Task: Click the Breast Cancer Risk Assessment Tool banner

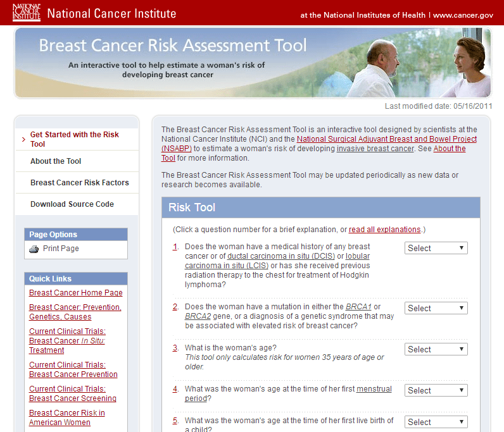Action: click(253, 63)
